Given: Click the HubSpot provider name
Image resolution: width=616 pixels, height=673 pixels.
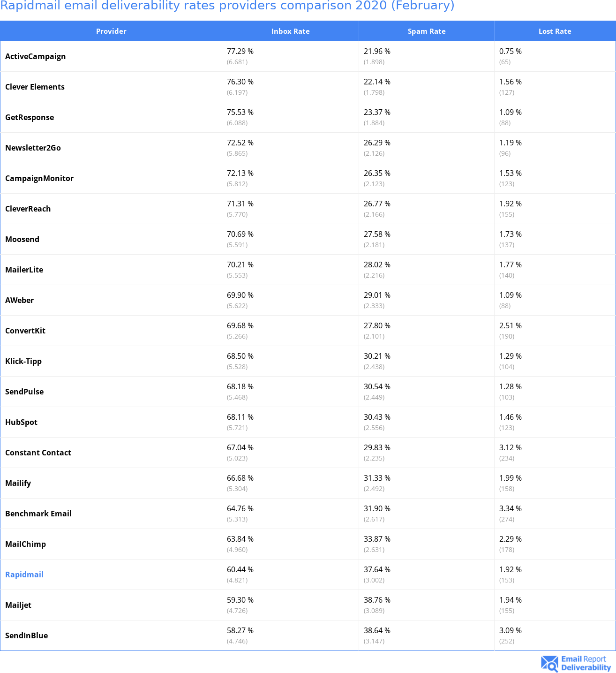Looking at the screenshot, I should click(x=22, y=422).
